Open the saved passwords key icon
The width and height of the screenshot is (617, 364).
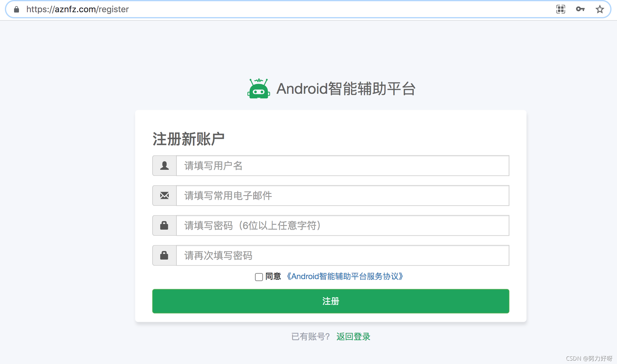click(580, 9)
